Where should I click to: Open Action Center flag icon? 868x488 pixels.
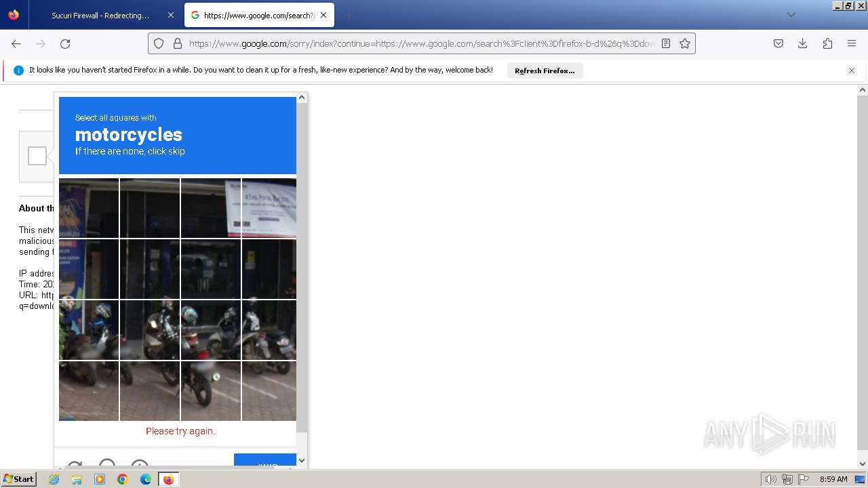coord(804,479)
